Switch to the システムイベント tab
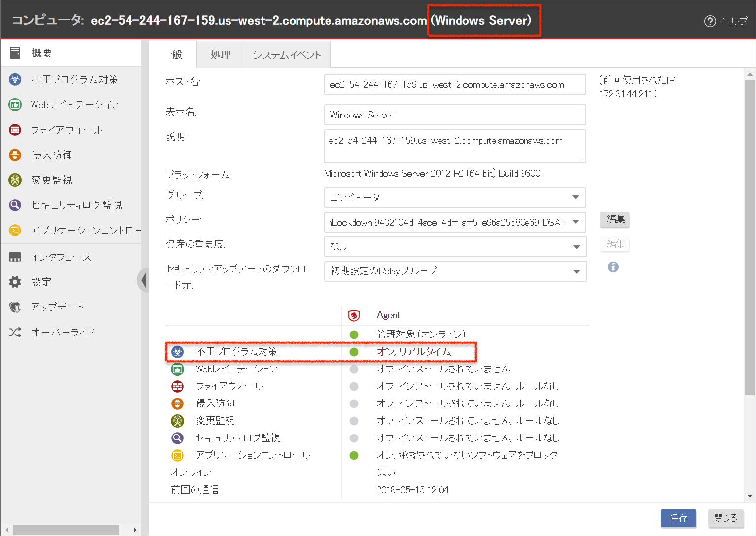 pyautogui.click(x=287, y=55)
